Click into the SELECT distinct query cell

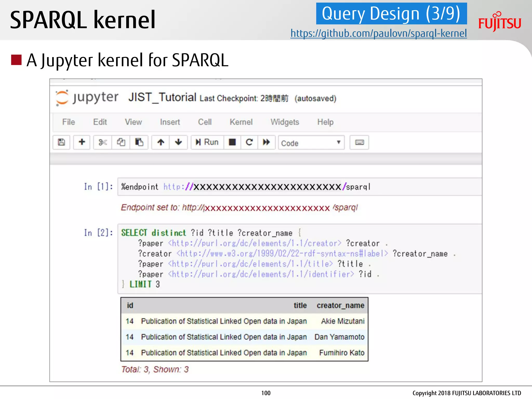[x=300, y=258]
